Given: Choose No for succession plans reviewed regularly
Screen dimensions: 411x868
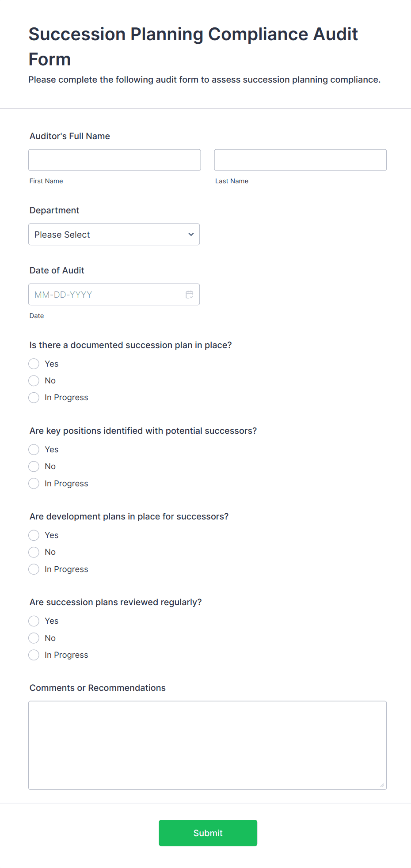Looking at the screenshot, I should [34, 638].
